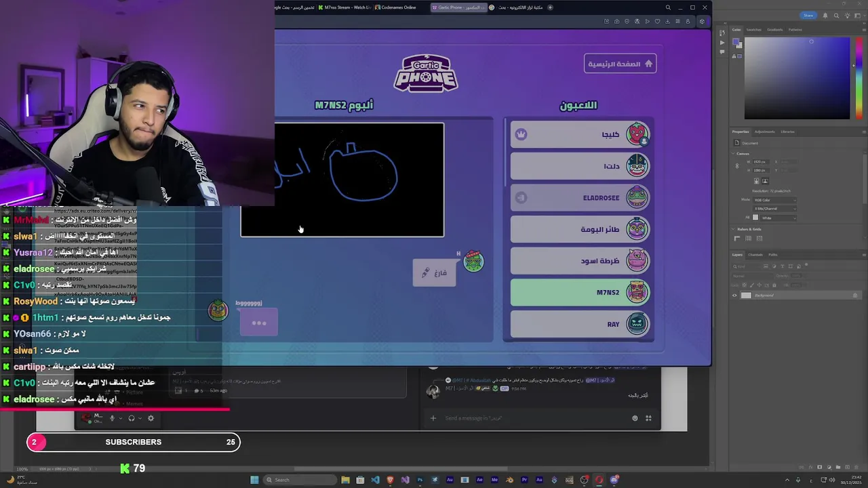Click the browser player play icon

[647, 22]
